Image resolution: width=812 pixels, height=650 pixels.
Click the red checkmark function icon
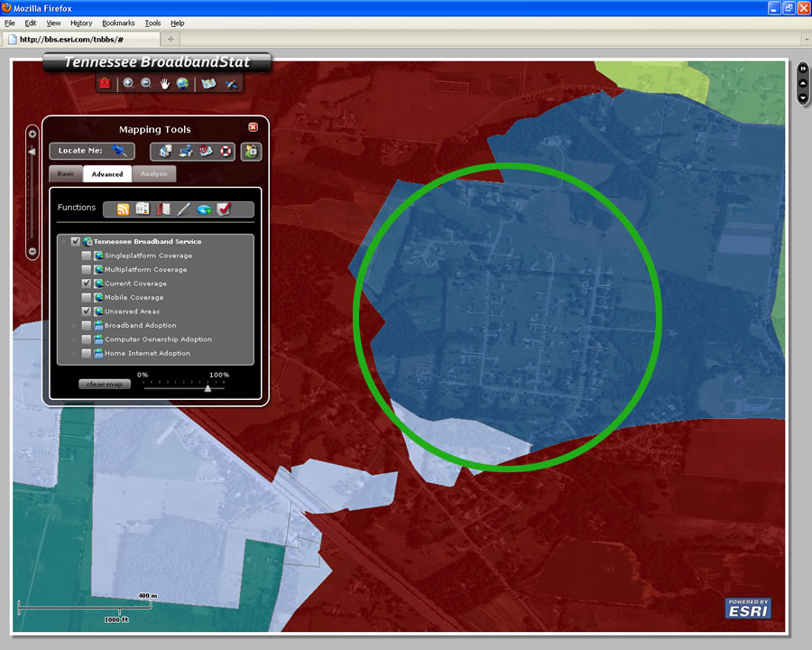pos(224,209)
